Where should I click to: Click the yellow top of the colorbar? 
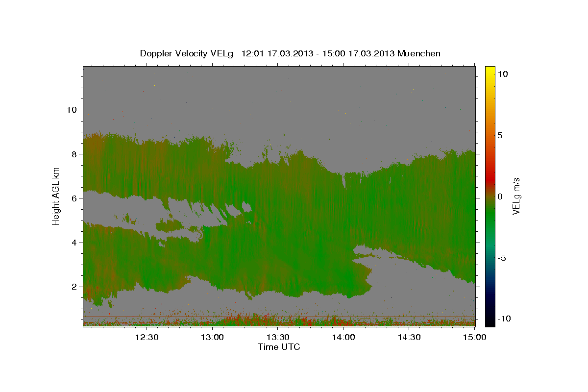(x=490, y=71)
